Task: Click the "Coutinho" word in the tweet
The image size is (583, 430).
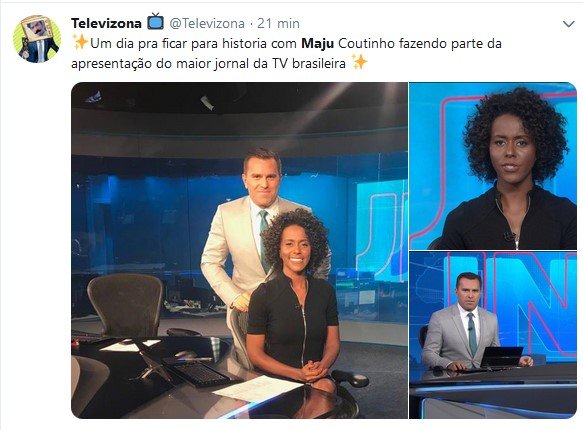Action: point(366,43)
